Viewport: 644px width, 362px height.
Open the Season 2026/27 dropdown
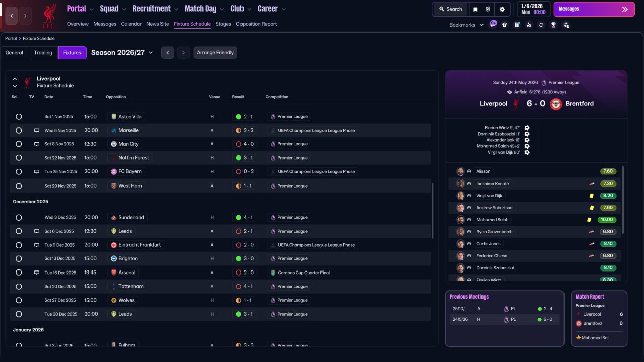point(122,53)
